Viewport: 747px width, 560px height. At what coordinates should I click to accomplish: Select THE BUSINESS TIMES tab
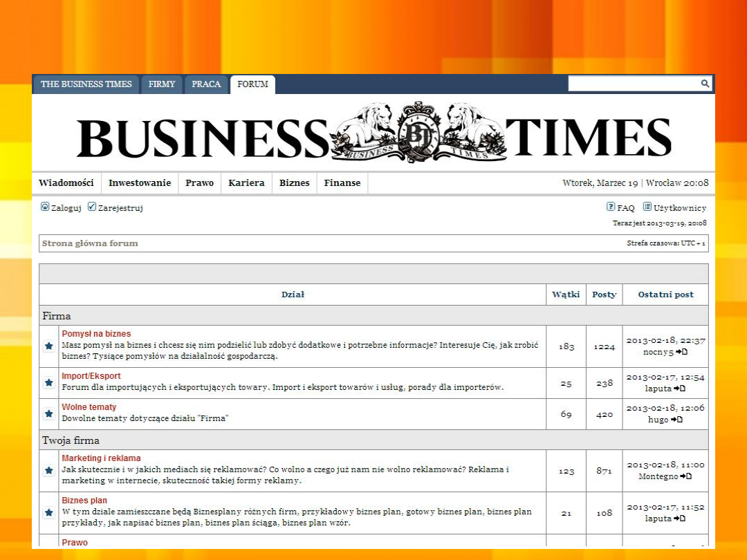(x=86, y=84)
